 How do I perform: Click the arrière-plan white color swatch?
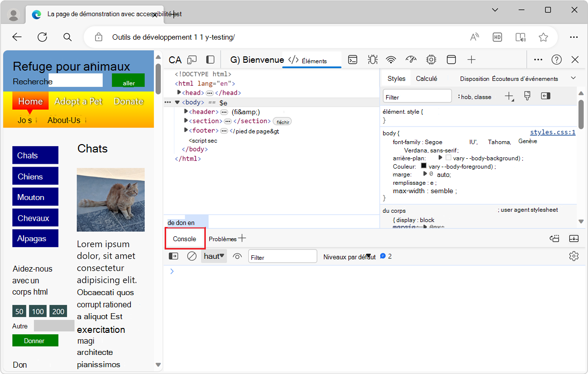pyautogui.click(x=448, y=158)
